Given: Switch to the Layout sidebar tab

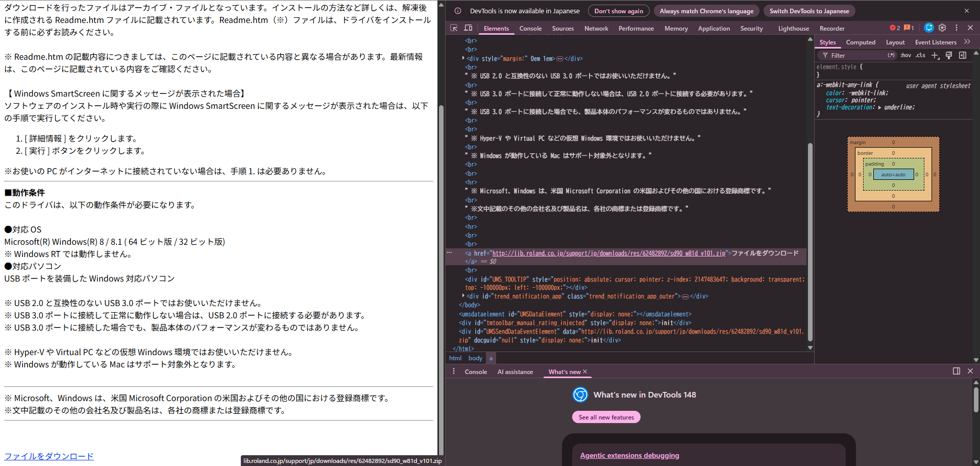Looking at the screenshot, I should coord(895,42).
